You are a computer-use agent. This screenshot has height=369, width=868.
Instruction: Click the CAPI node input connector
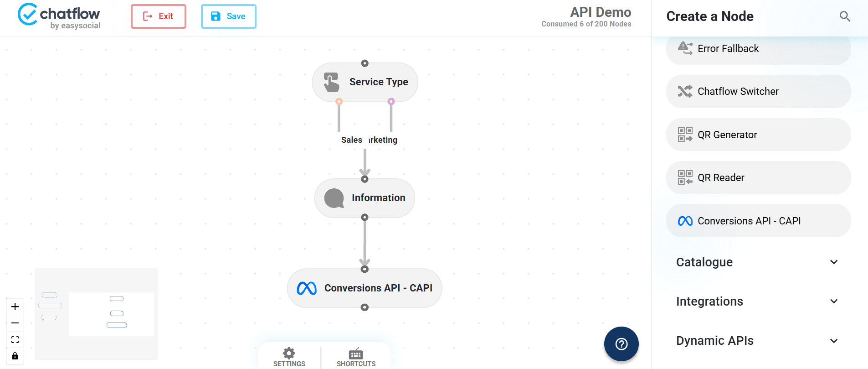click(365, 269)
